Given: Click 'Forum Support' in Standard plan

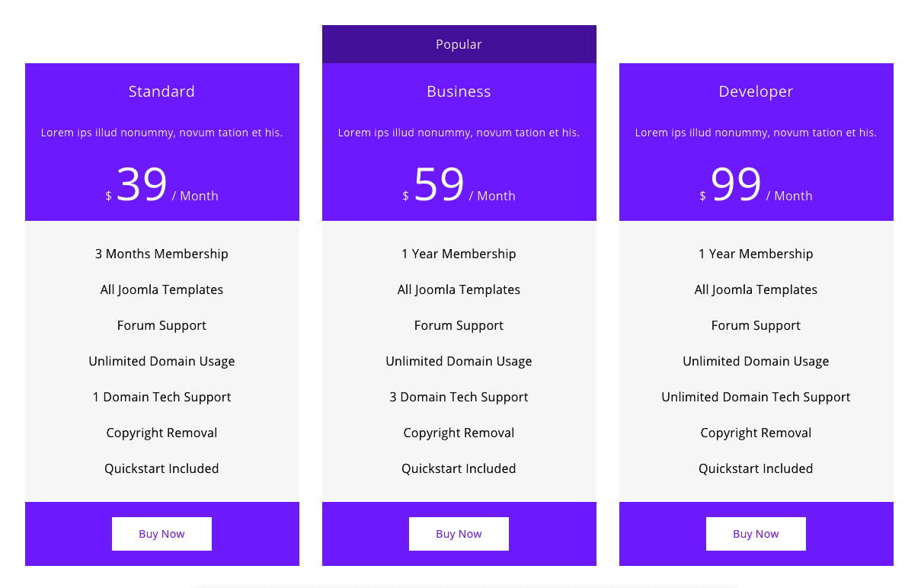Looking at the screenshot, I should (x=161, y=325).
